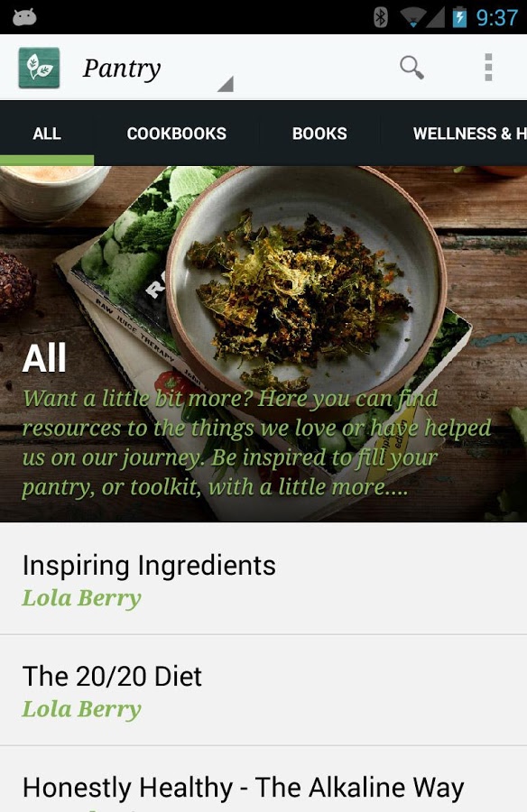The width and height of the screenshot is (527, 812).
Task: Switch to the BOOKS tab
Action: 319,134
